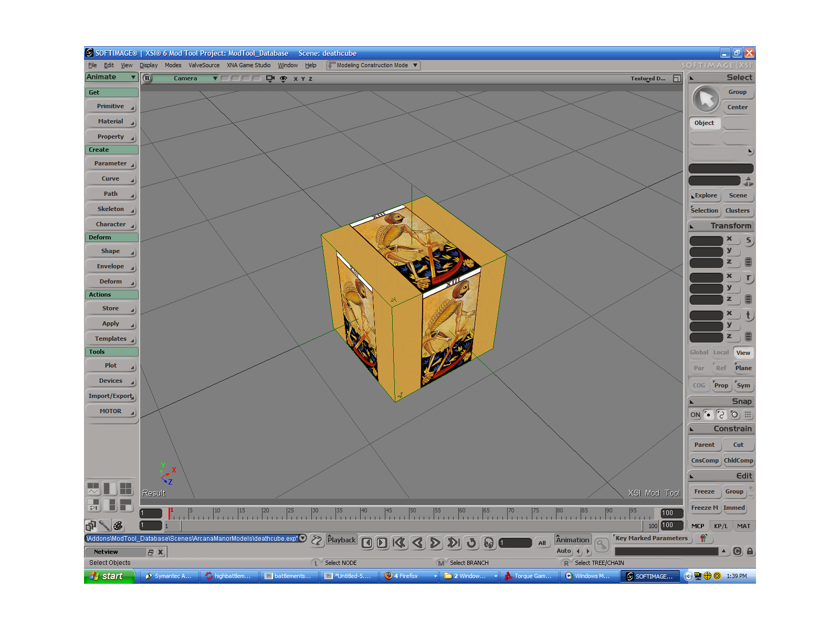Click the two-column layout icon
Image resolution: width=840 pixels, height=630 pixels.
(110, 489)
